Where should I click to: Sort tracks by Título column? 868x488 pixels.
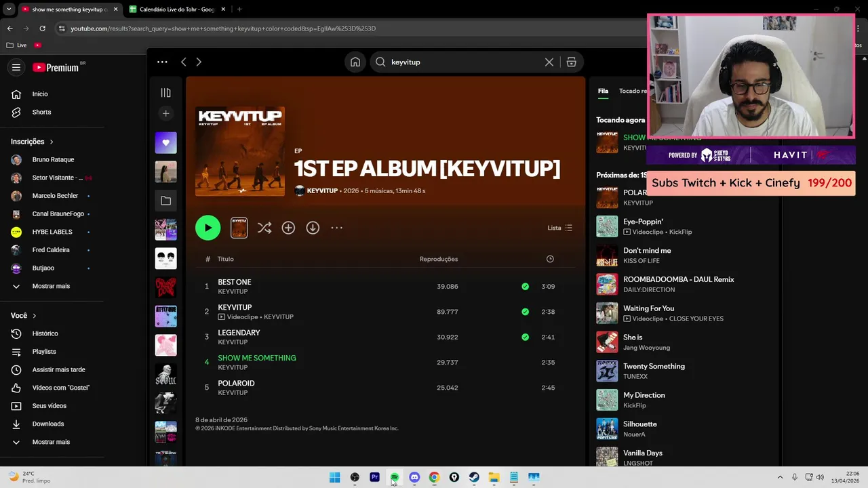click(225, 259)
